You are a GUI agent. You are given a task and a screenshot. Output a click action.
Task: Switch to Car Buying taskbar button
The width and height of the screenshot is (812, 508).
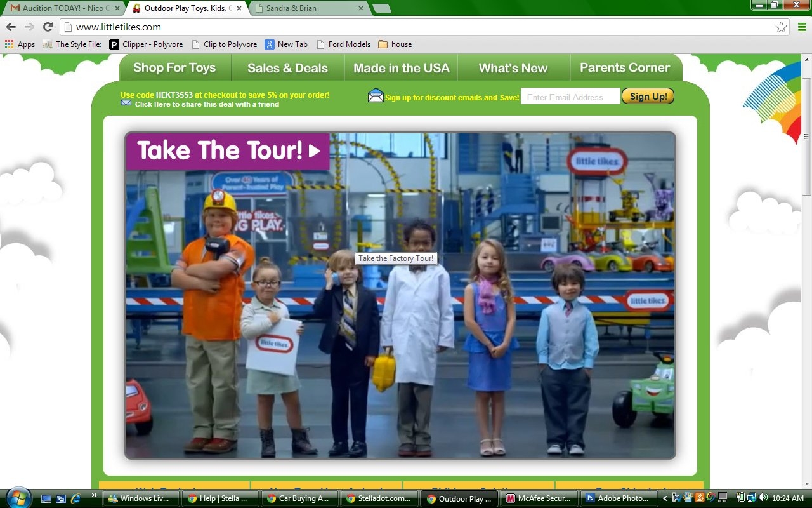(300, 498)
